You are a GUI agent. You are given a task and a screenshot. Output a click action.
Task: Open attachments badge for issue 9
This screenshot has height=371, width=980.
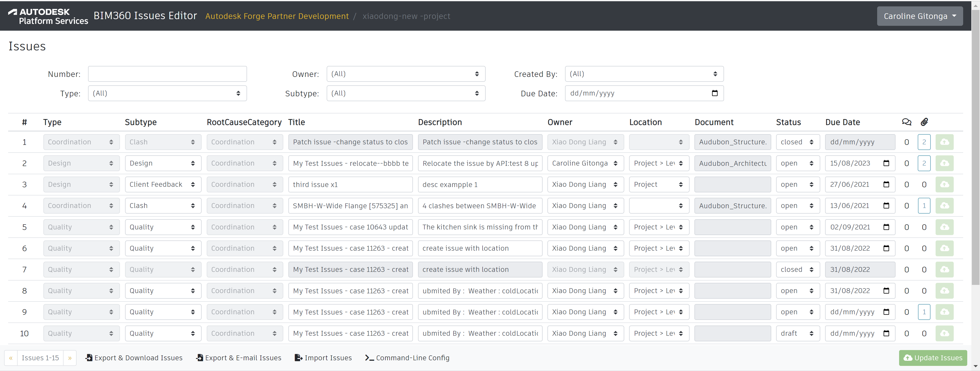pyautogui.click(x=924, y=312)
